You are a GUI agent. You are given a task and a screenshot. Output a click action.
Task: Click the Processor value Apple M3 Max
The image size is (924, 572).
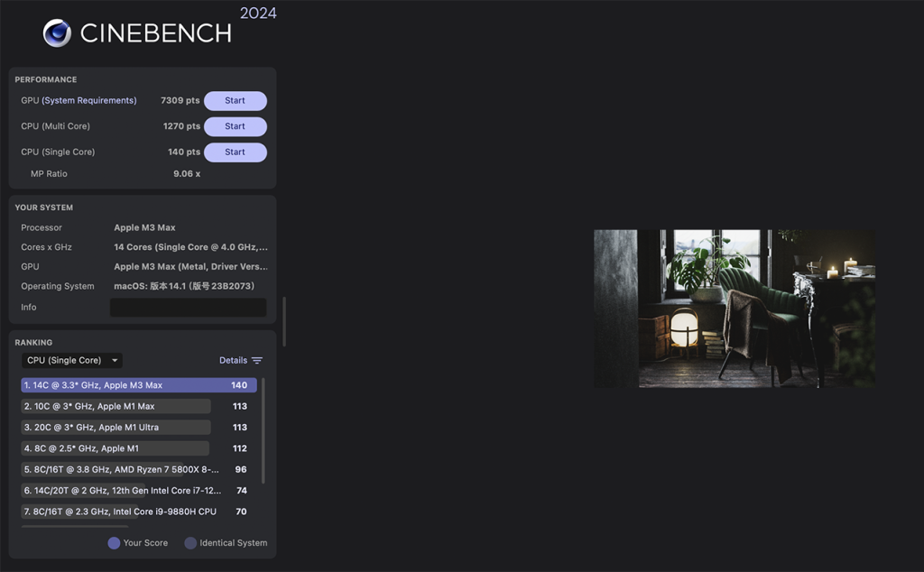(x=144, y=227)
